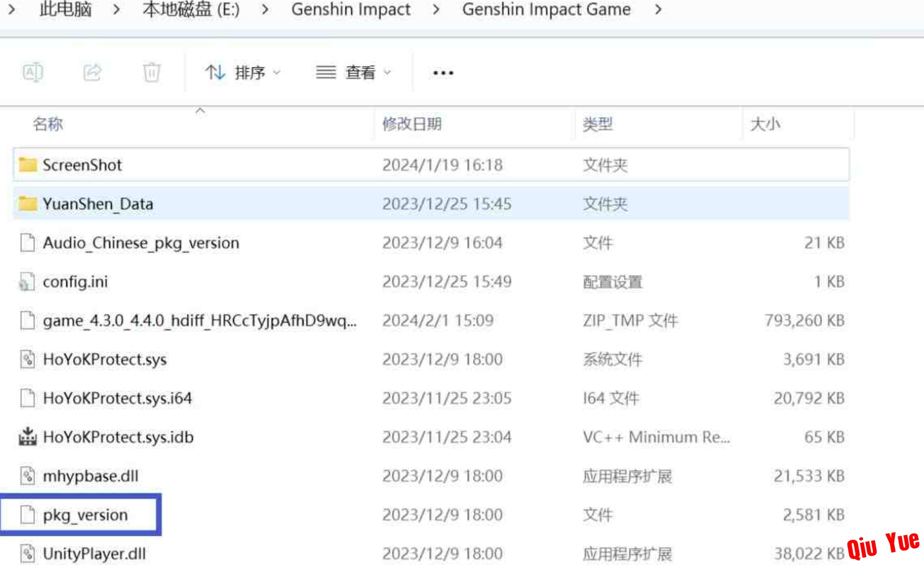924x565 pixels.
Task: Sort by the 修改日期 column header
Action: tap(412, 124)
